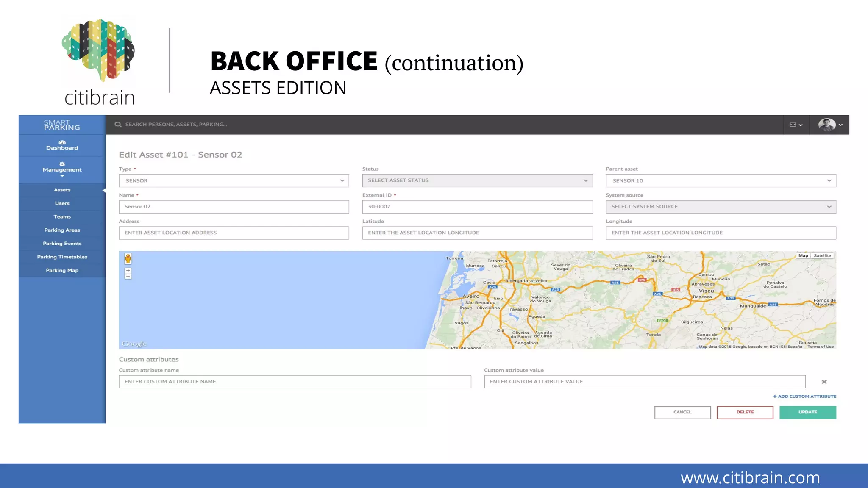
Task: Remove custom attribute row with X
Action: [x=824, y=382]
